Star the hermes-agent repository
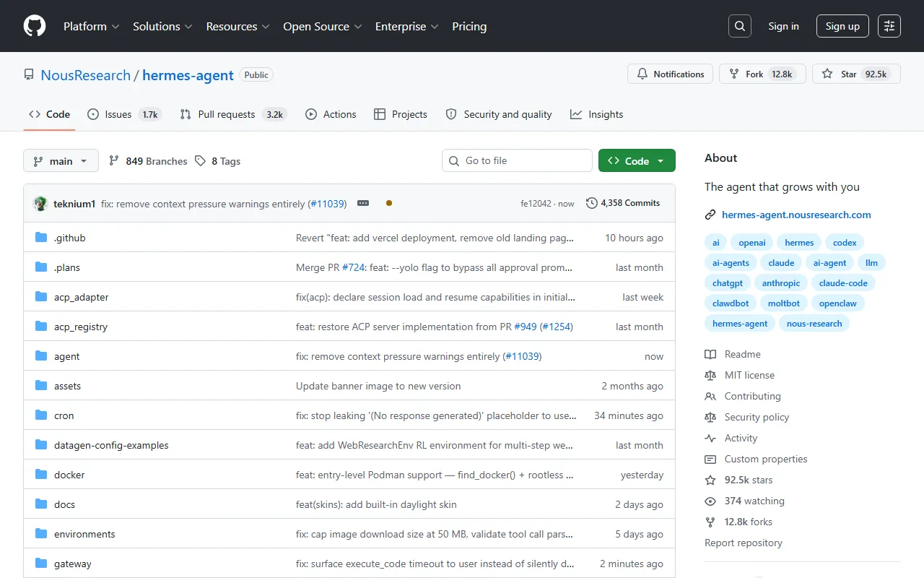The image size is (924, 578). [x=856, y=74]
